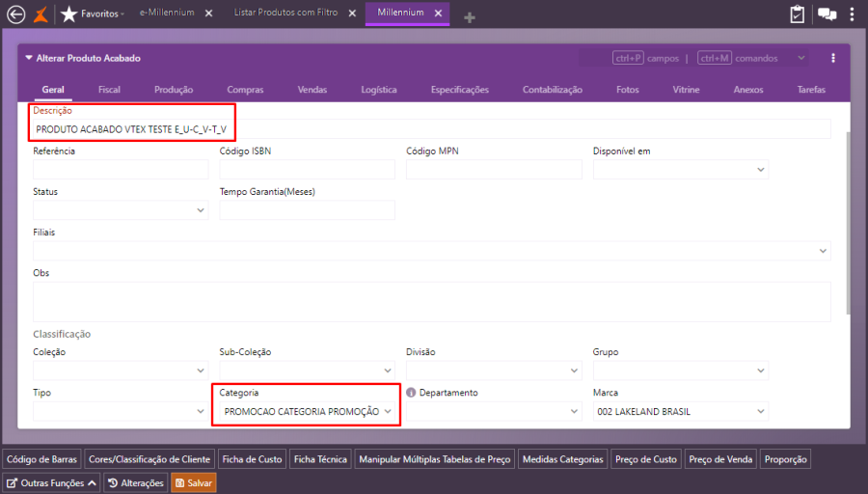Open the Fotos tab

pos(628,90)
